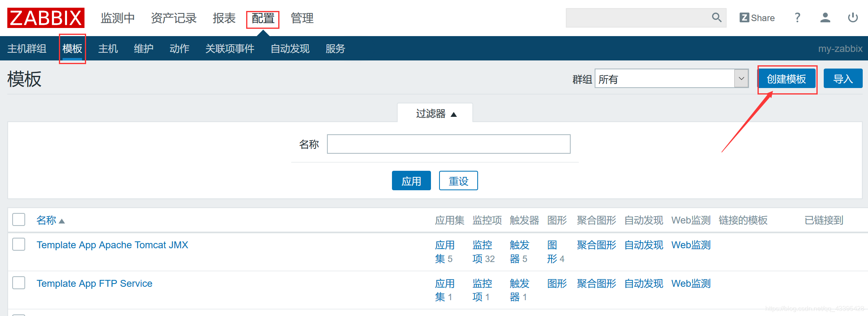Open 触发器 5 of Tomcat JMX template

(x=520, y=252)
